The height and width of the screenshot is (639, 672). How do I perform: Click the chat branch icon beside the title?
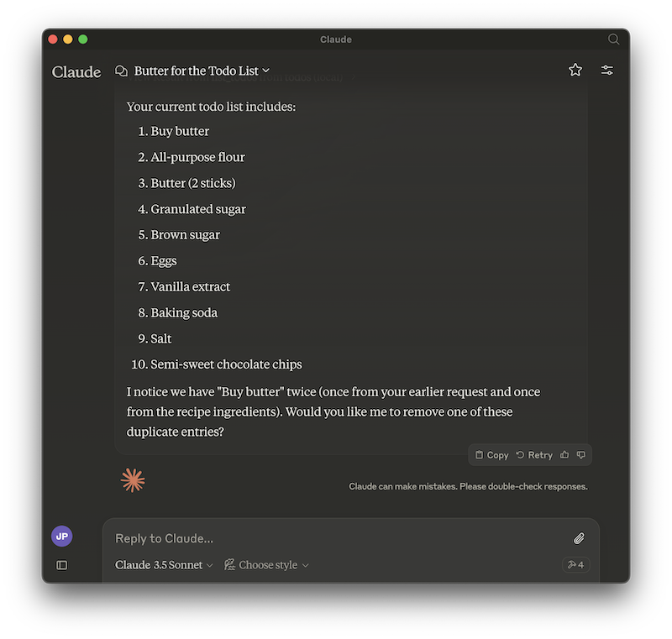point(122,71)
